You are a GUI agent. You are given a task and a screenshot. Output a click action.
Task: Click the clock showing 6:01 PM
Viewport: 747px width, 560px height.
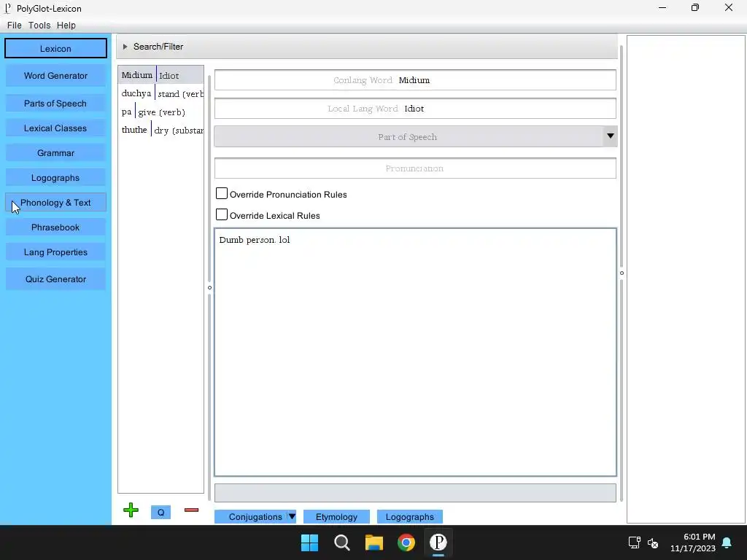(x=699, y=537)
